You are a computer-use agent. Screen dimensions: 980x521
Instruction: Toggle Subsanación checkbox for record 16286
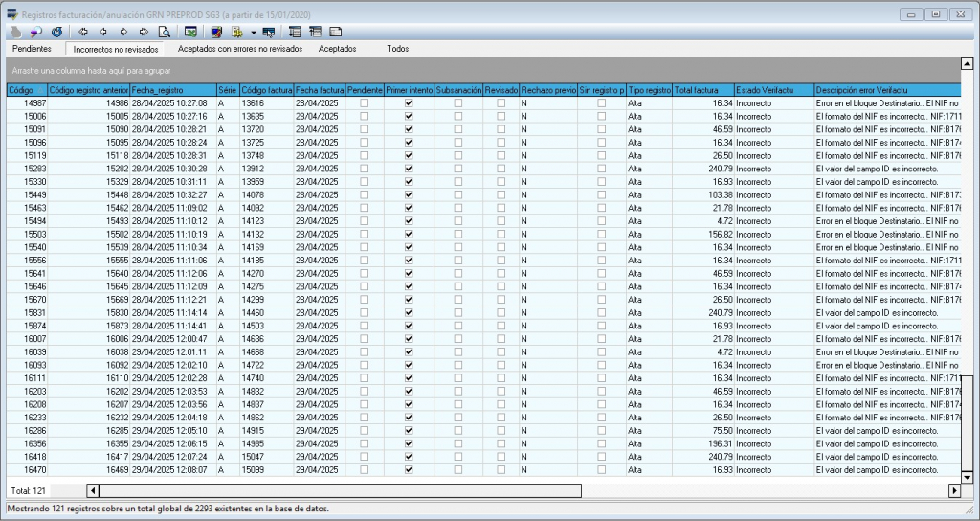(458, 430)
